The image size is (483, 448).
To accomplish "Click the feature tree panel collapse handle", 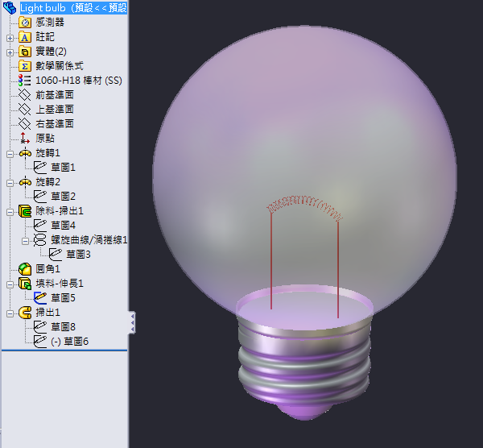I will pyautogui.click(x=132, y=322).
